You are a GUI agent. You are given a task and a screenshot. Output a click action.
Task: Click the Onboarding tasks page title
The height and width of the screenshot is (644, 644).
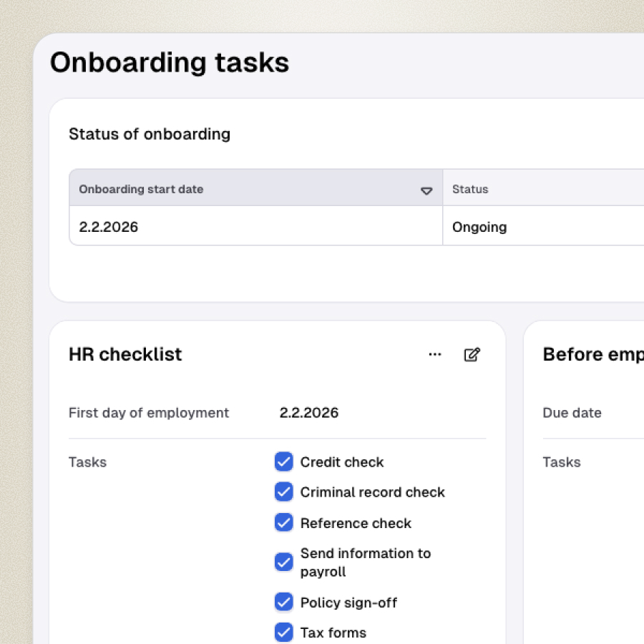click(170, 62)
